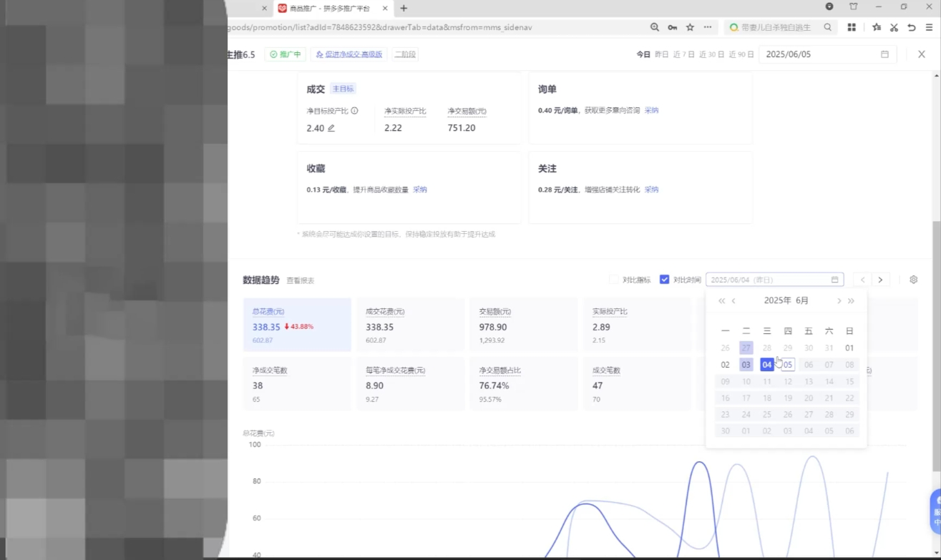Disable the 对比时间 checkbox

coord(665,279)
